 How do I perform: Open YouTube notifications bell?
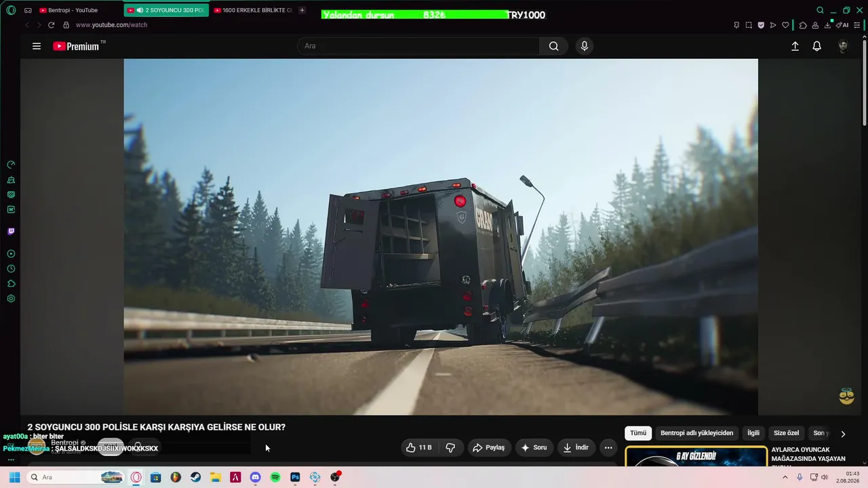click(x=817, y=46)
